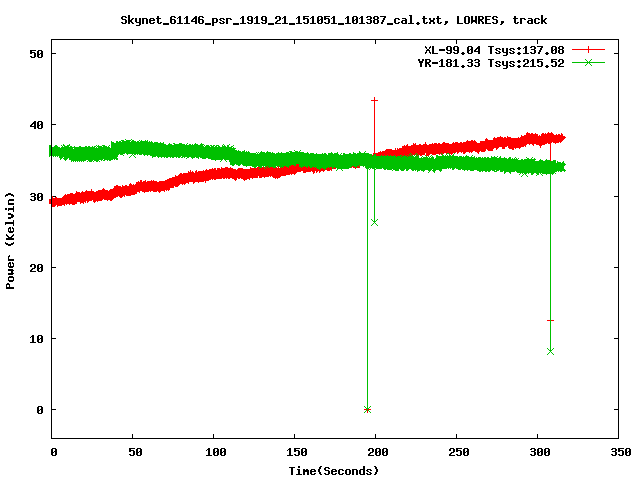
Task: Click the red XL legend line sample
Action: 588,49
